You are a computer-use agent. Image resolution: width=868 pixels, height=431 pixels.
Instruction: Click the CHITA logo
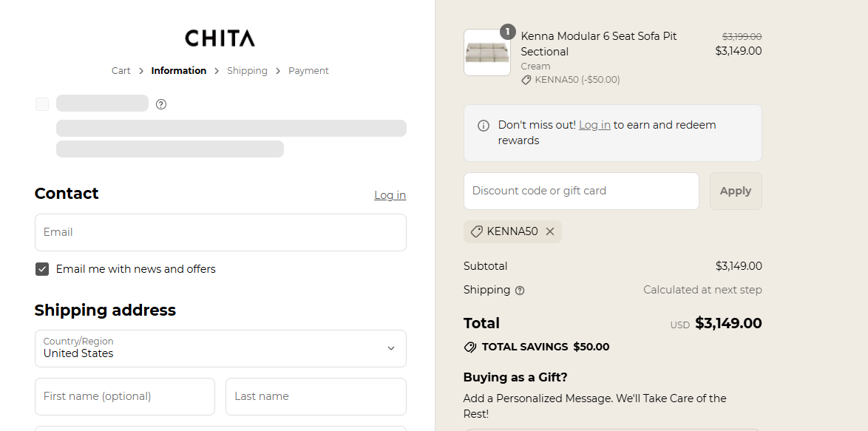pos(220,38)
